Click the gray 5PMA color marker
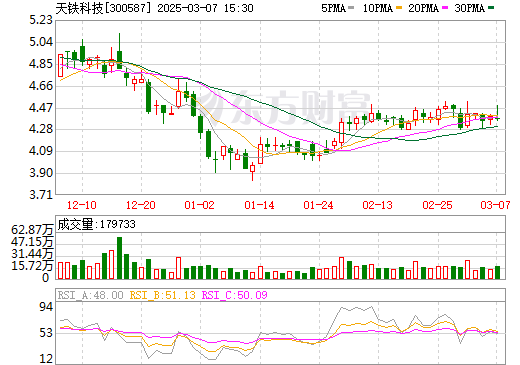This screenshot has height=365, width=520. (351, 7)
